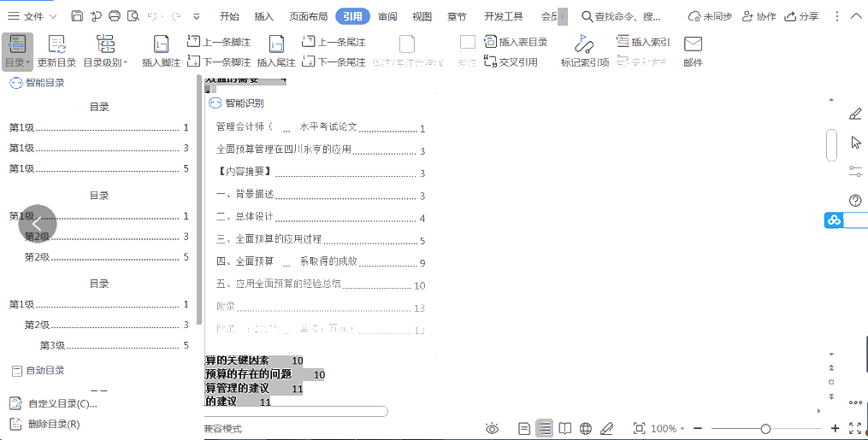868x440 pixels.
Task: Click Insert Table of Figures (插入表目录)
Action: pyautogui.click(x=516, y=42)
